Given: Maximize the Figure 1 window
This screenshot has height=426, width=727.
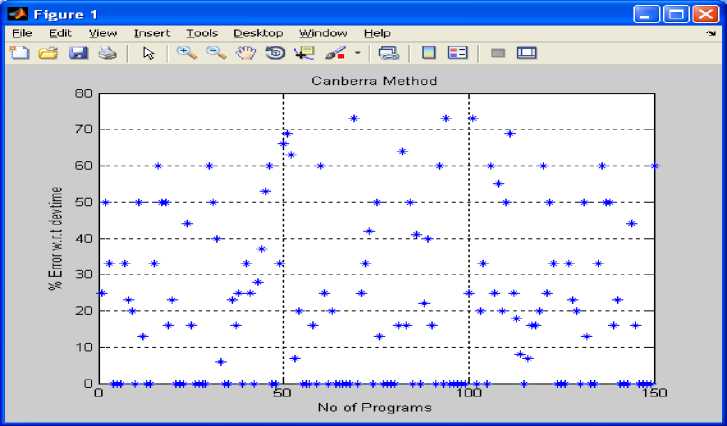Looking at the screenshot, I should coord(676,14).
